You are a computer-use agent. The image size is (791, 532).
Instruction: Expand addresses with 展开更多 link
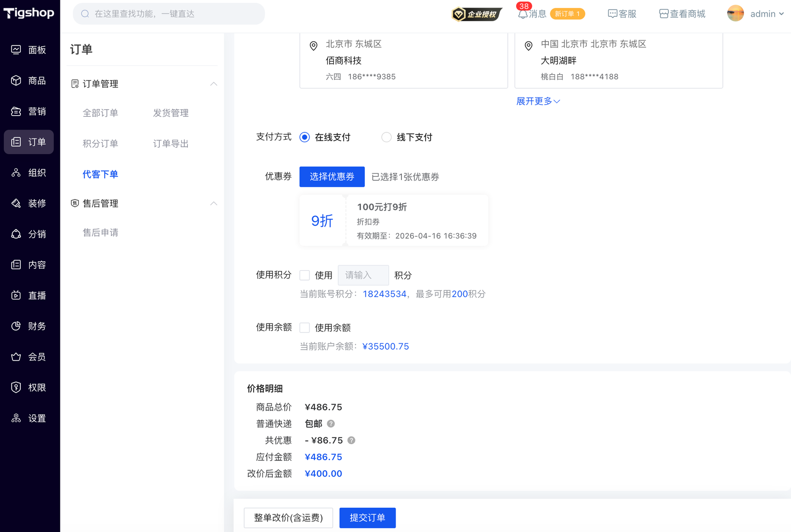(x=538, y=101)
